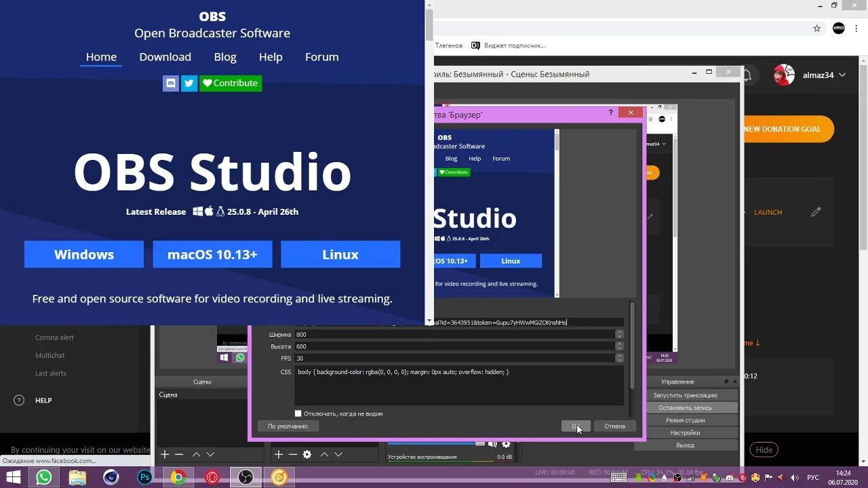This screenshot has width=868, height=488.
Task: Click the CSS text area
Action: coord(459,386)
